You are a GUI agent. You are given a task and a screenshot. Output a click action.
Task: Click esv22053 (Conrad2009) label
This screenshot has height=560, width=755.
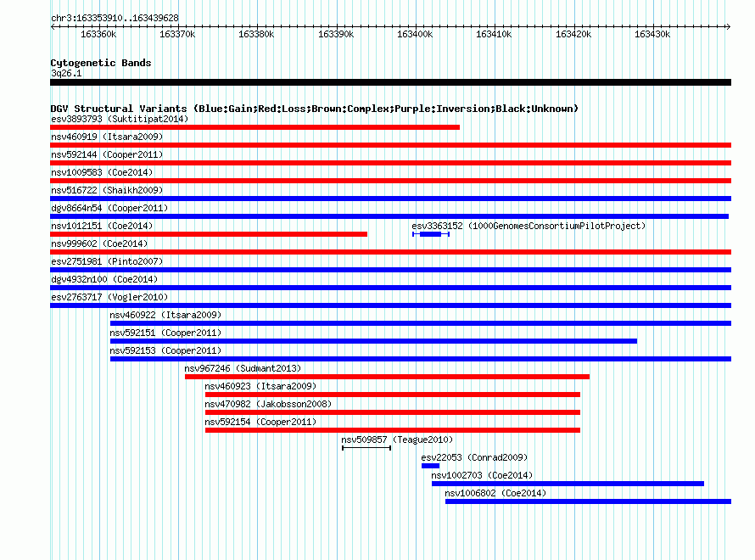(474, 457)
